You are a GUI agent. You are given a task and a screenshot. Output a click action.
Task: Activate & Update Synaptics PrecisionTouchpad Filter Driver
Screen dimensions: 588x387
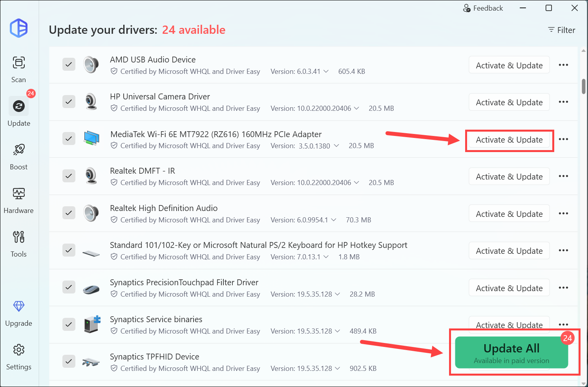coord(509,288)
